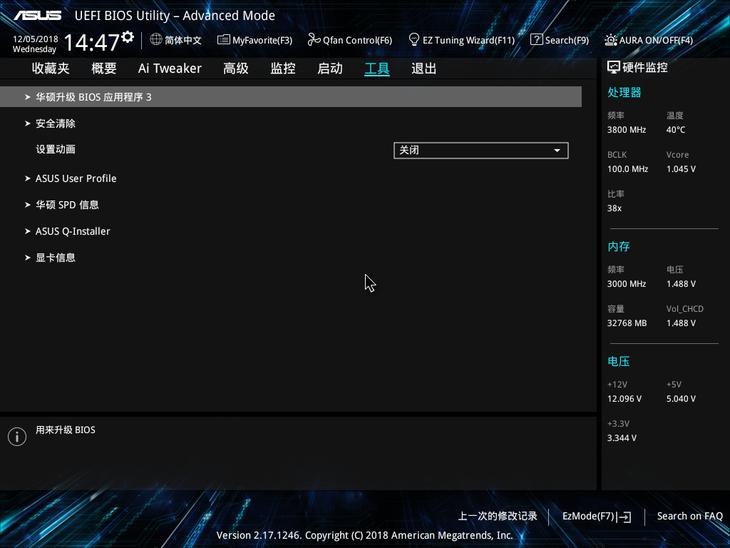Image resolution: width=730 pixels, height=548 pixels.
Task: Click the Version 2.17.1246 copyright text
Action: coord(365,535)
